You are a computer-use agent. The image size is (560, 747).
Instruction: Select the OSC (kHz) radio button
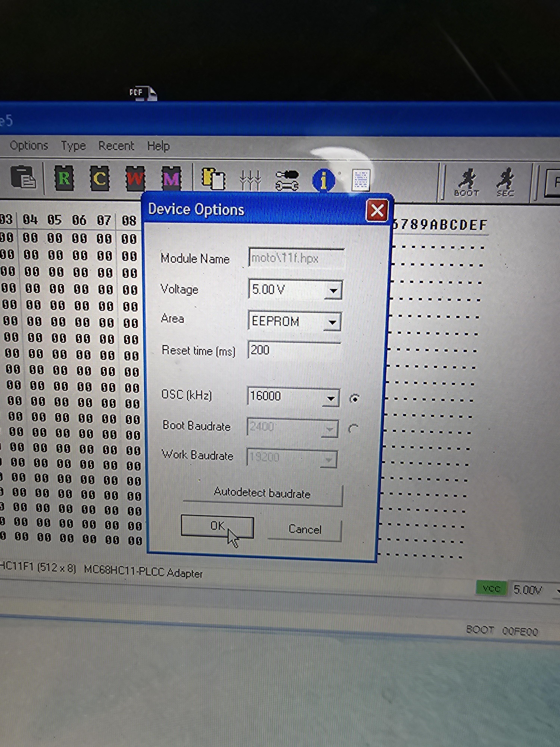pyautogui.click(x=354, y=399)
